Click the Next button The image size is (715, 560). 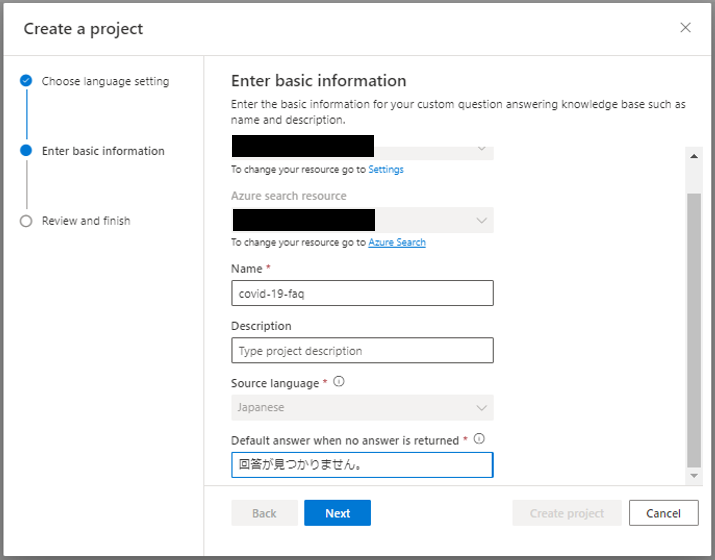coord(337,513)
